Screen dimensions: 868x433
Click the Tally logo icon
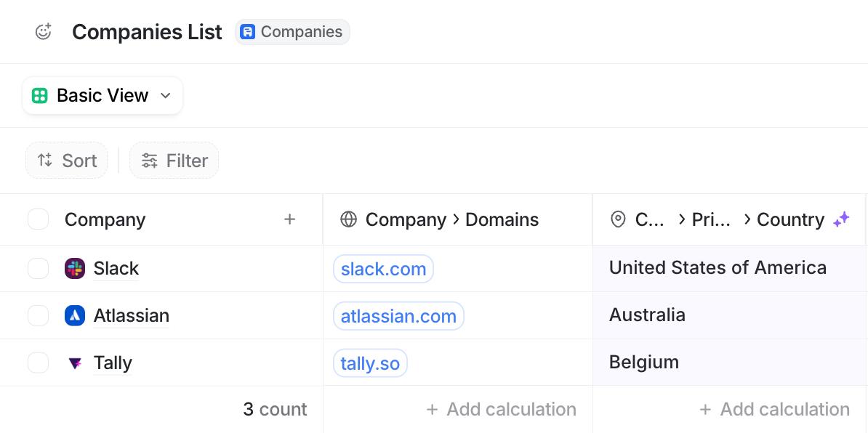pos(75,363)
